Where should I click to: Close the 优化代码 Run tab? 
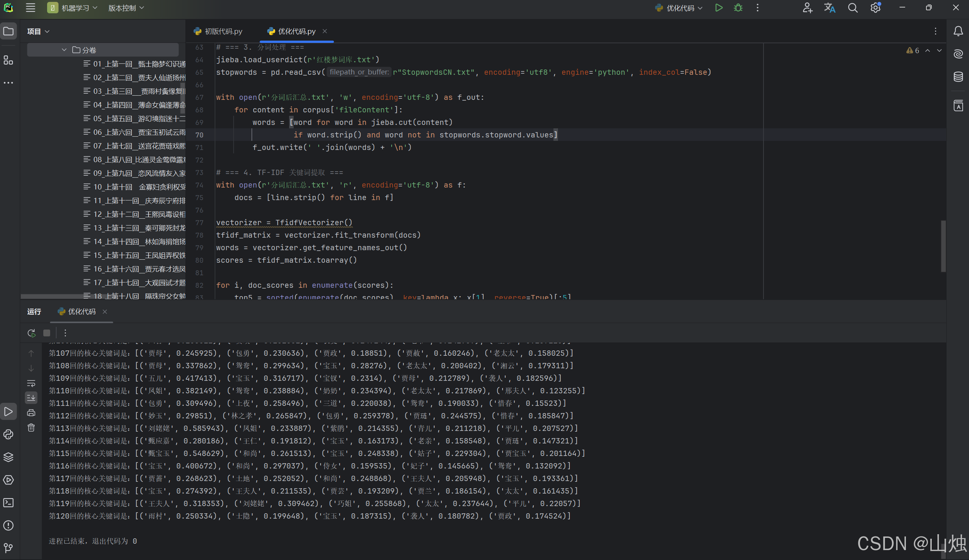104,312
